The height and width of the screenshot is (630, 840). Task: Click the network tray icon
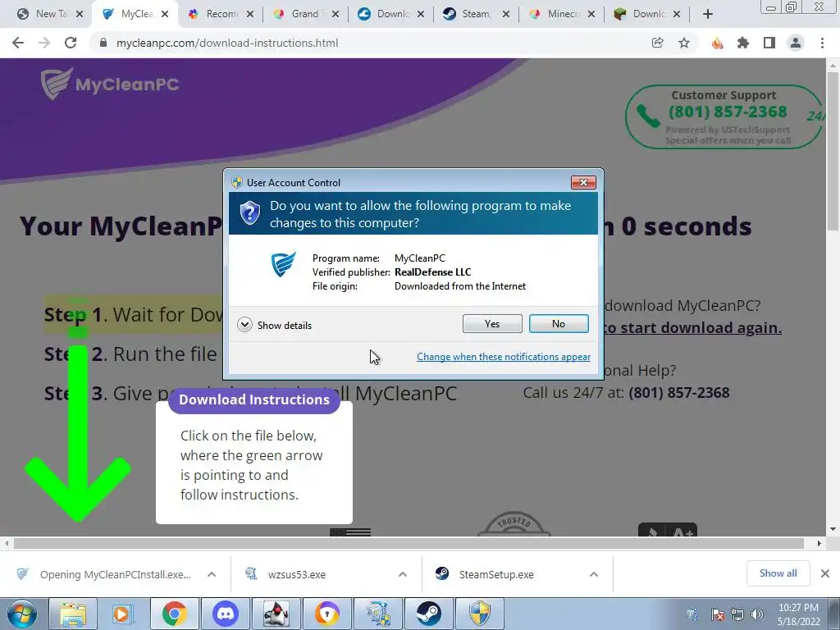pyautogui.click(x=737, y=614)
